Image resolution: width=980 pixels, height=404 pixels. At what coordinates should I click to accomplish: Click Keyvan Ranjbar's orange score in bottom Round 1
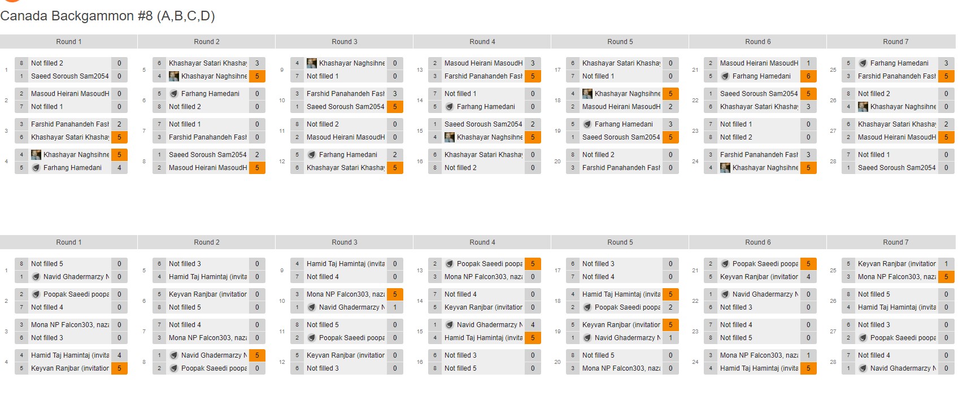(x=119, y=368)
